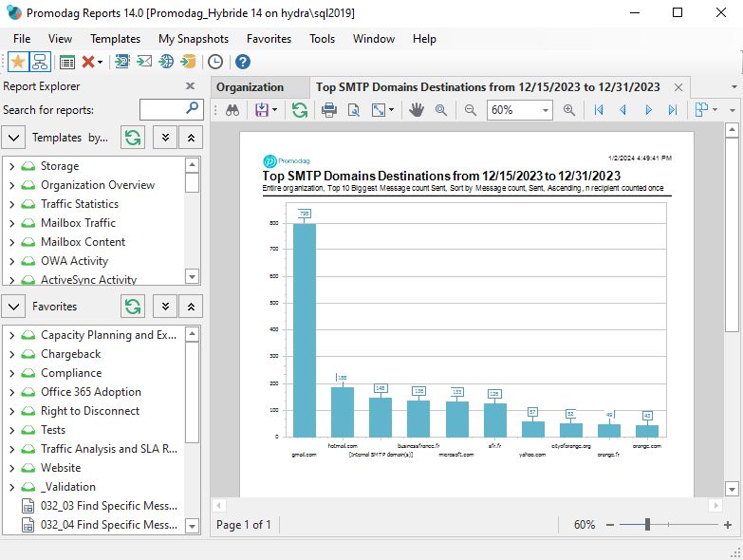Click the Favorites list scroll down arrow

192,526
